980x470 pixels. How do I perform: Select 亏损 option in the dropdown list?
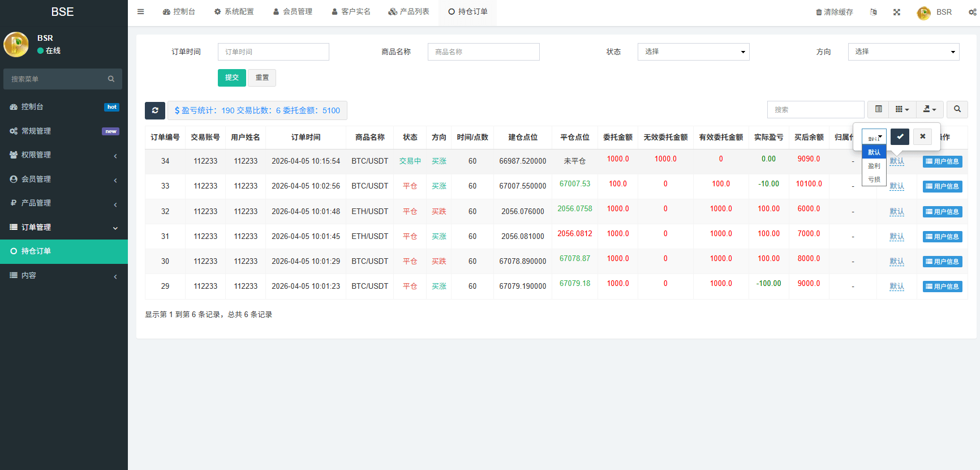[874, 180]
